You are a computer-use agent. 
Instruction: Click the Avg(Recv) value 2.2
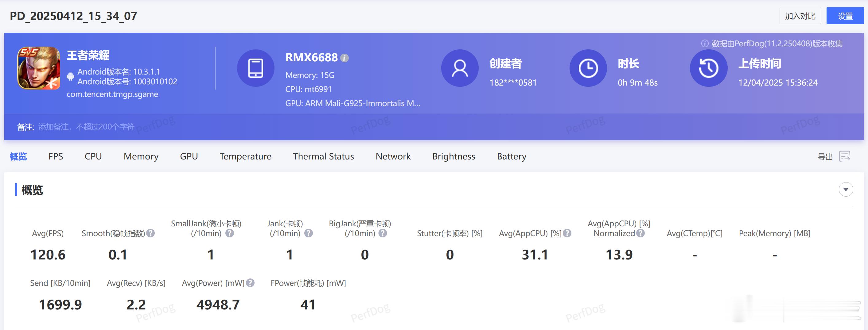click(x=136, y=305)
